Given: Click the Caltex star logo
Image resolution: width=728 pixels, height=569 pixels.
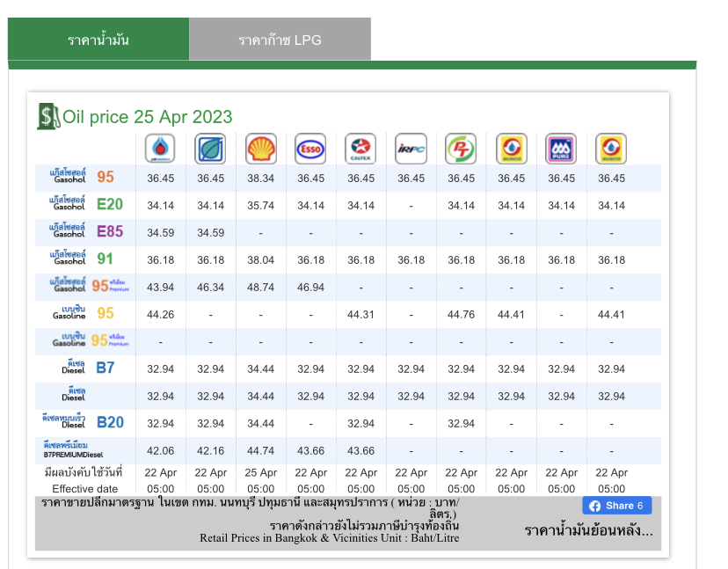Looking at the screenshot, I should [x=360, y=149].
